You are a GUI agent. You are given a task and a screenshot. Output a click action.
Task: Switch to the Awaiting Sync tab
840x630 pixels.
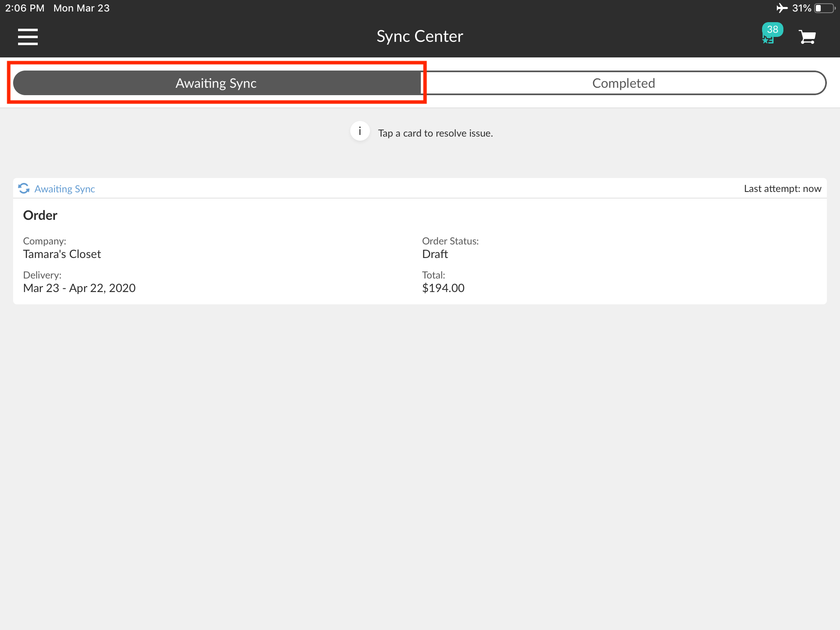coord(217,83)
